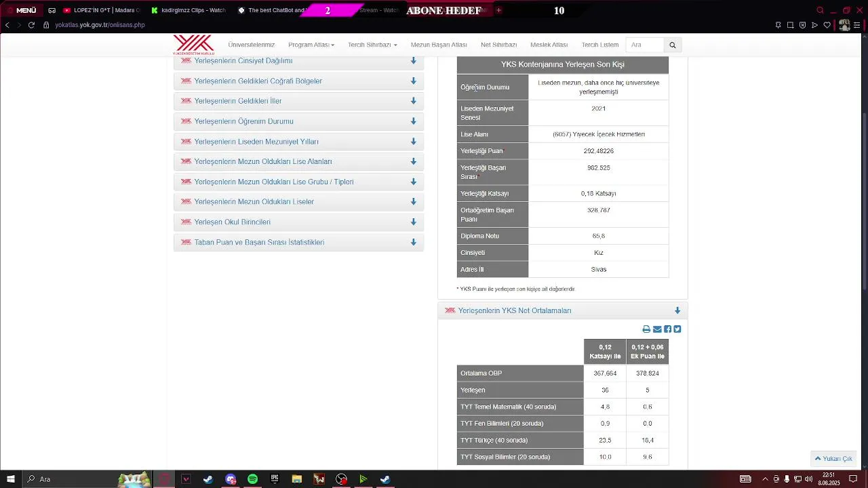This screenshot has width=868, height=488.
Task: Click the Lise Alanı value Yiyecek İçecek Hizmetleri
Action: click(599, 134)
